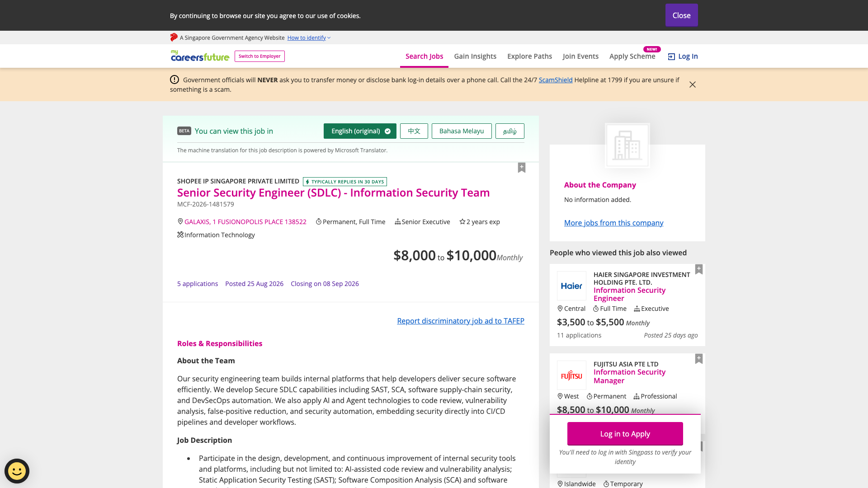Click the 'Typically replies in 30 days' badge
868x488 pixels.
coord(345,182)
